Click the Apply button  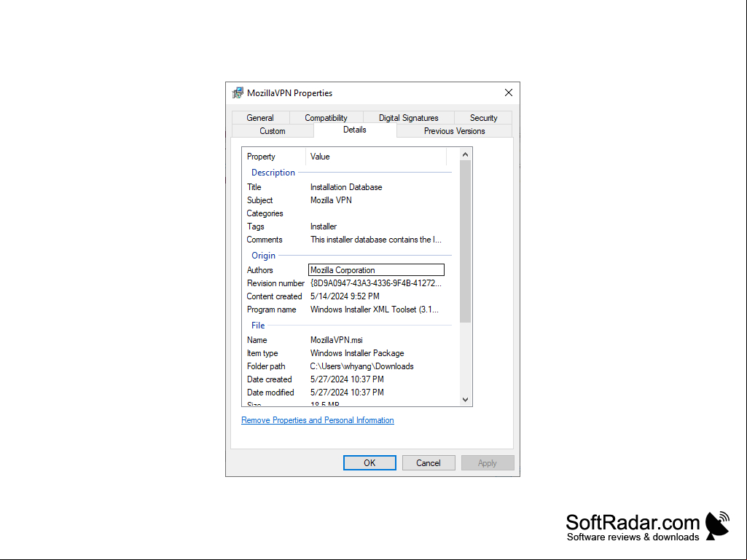coord(488,463)
